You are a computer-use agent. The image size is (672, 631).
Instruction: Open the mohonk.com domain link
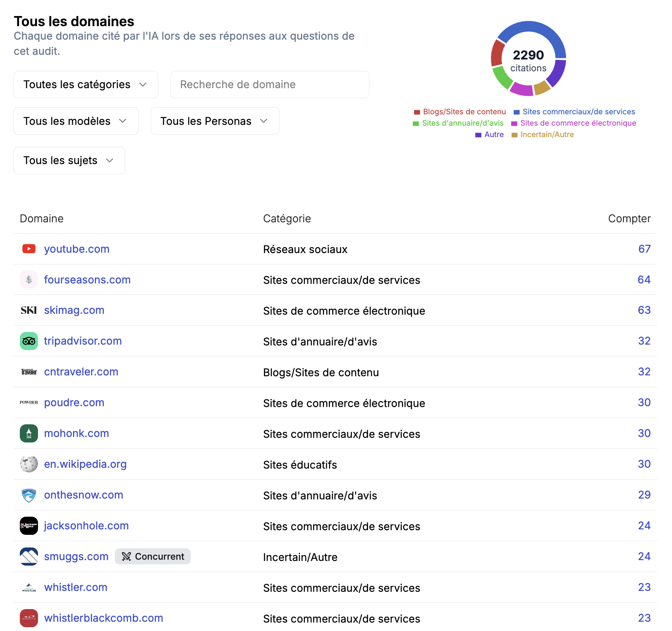pyautogui.click(x=76, y=433)
